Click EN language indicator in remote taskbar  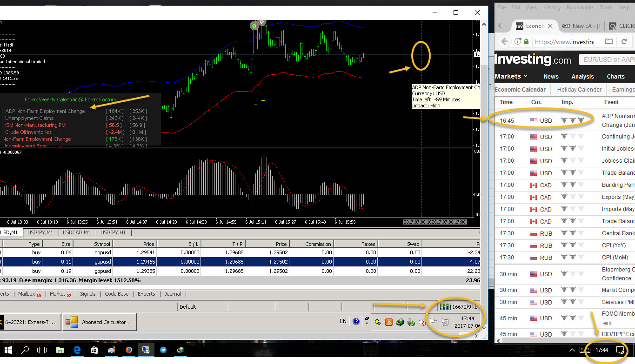click(x=343, y=321)
